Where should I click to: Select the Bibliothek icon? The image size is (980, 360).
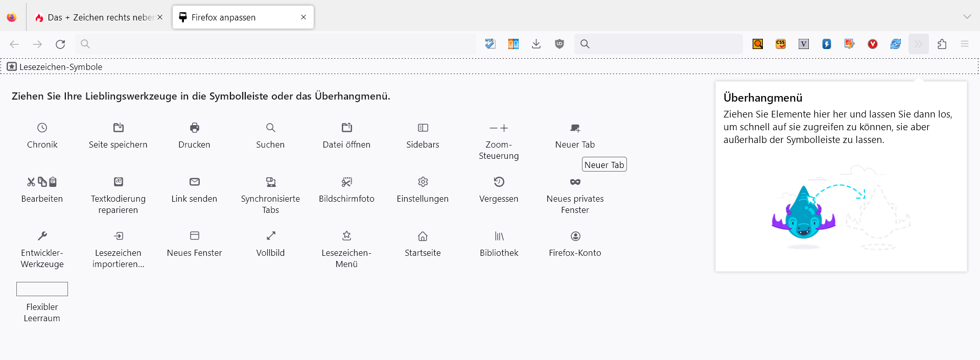pyautogui.click(x=499, y=236)
